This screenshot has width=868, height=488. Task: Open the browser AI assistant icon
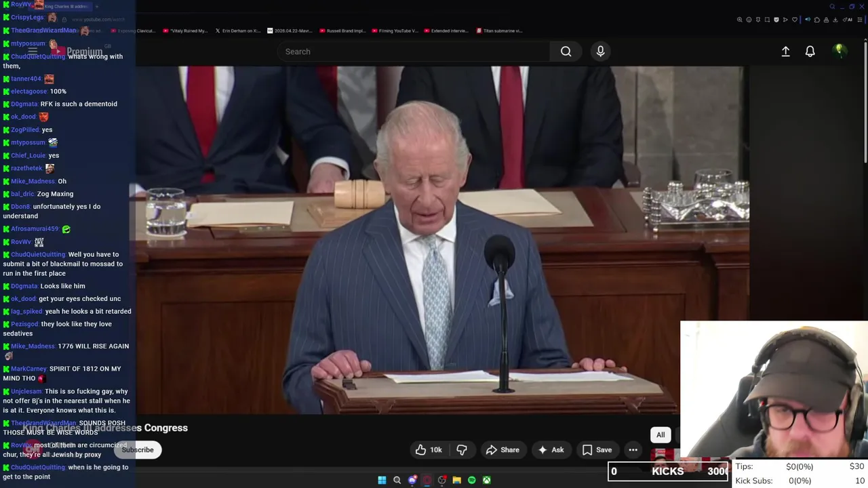(x=846, y=20)
